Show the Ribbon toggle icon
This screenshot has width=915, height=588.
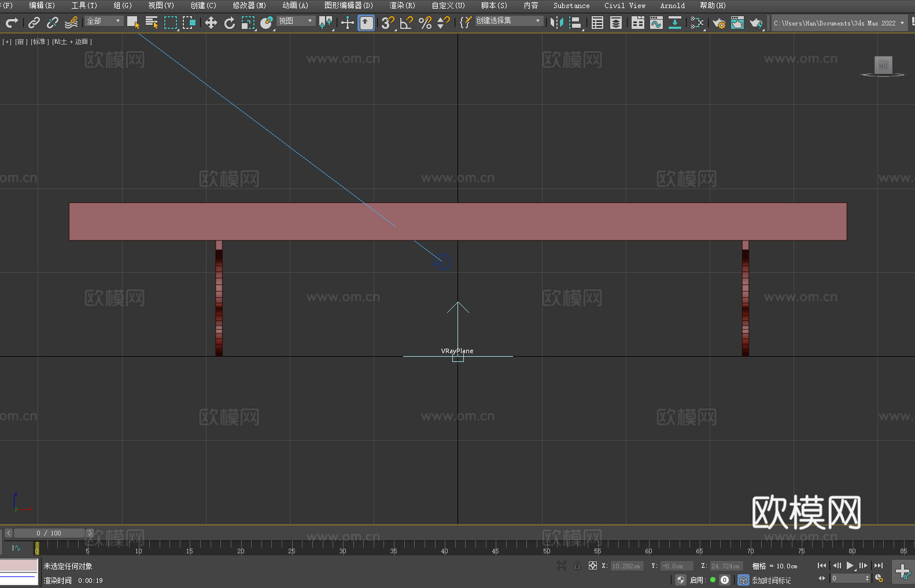638,23
